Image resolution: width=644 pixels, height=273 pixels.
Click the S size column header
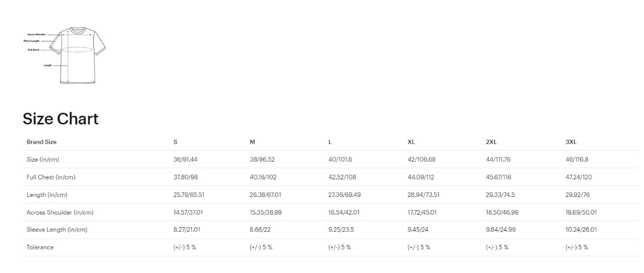[x=175, y=142]
